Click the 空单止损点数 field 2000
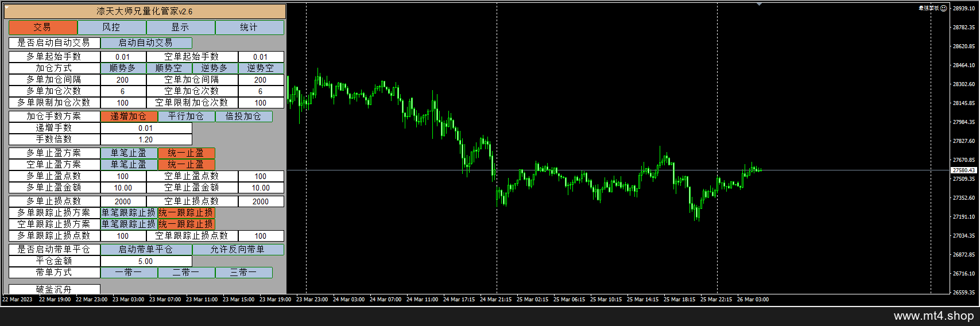Viewport: 980px width, 326px height. (261, 201)
